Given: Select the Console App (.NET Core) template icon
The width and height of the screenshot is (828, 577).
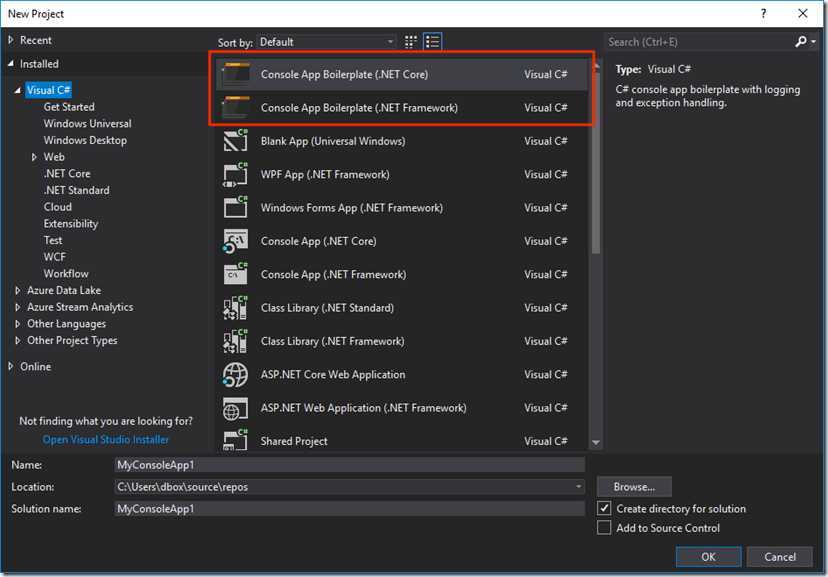Looking at the screenshot, I should pos(235,241).
